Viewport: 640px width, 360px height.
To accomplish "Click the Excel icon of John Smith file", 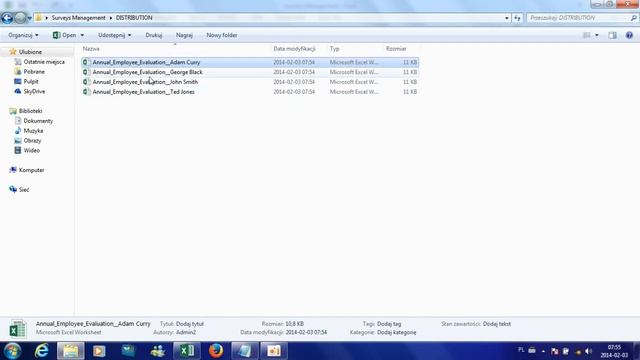I will pyautogui.click(x=86, y=82).
